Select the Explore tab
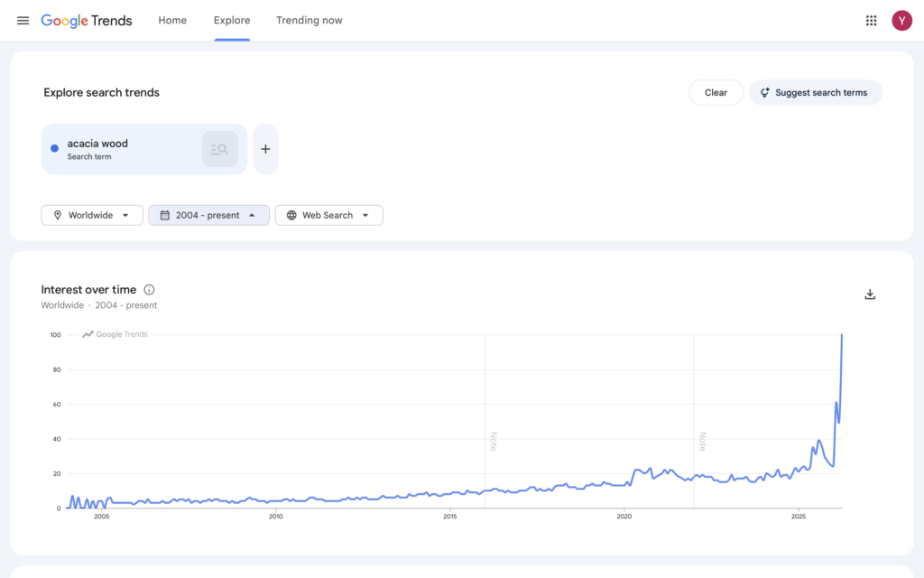This screenshot has height=578, width=924. coord(232,21)
